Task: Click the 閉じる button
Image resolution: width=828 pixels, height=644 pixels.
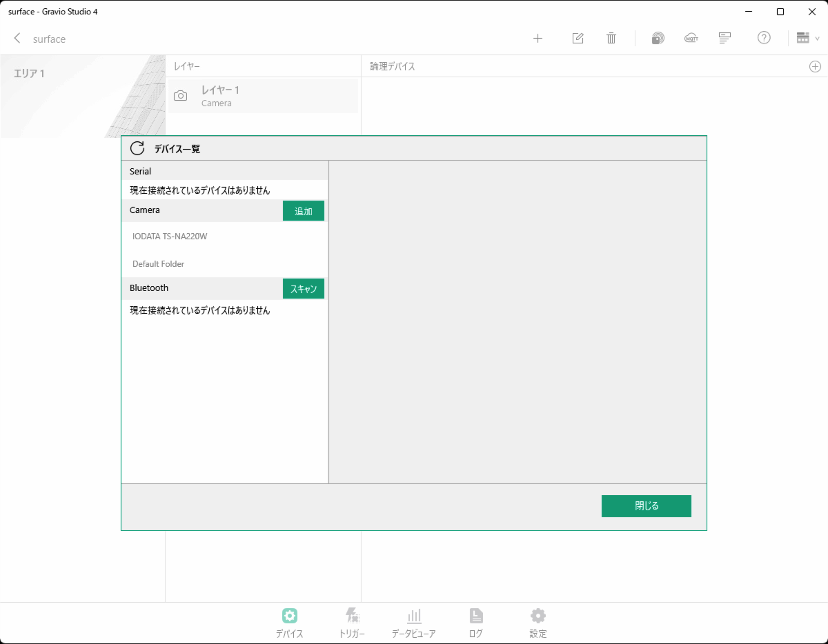Action: [x=646, y=506]
